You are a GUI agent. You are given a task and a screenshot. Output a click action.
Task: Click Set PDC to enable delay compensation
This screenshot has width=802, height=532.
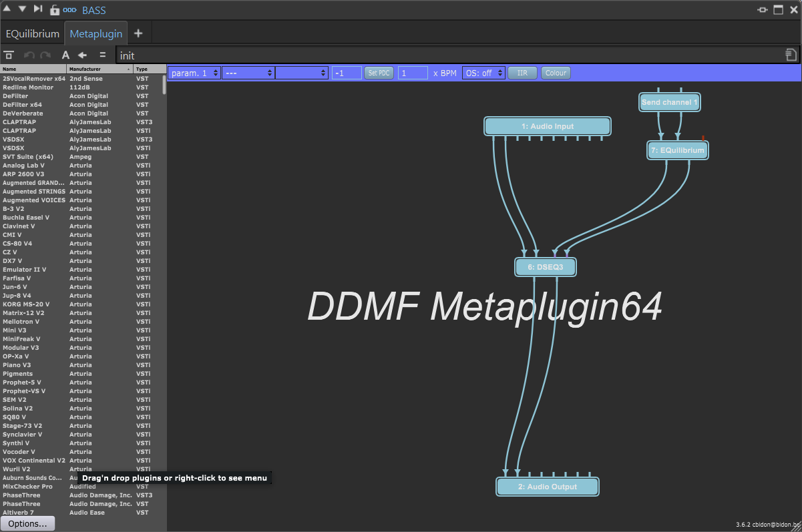coord(379,73)
